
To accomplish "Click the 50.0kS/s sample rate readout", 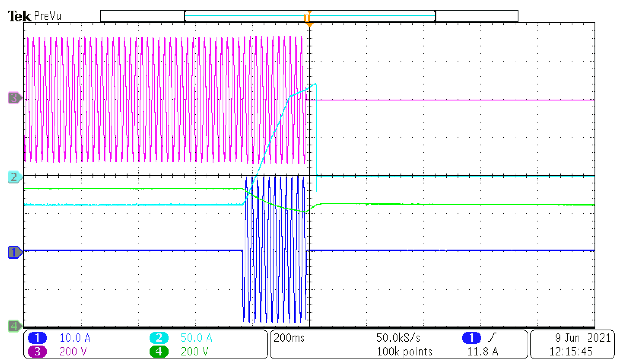I will (x=398, y=338).
